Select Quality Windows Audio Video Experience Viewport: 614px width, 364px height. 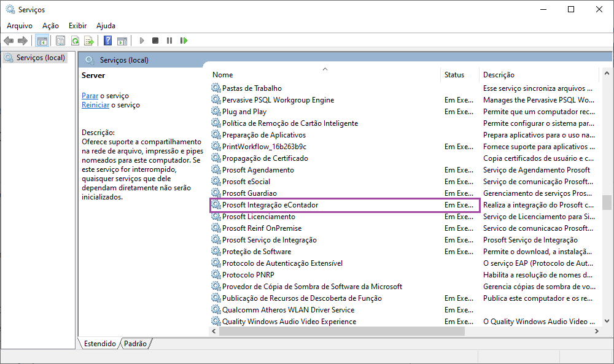pyautogui.click(x=289, y=322)
